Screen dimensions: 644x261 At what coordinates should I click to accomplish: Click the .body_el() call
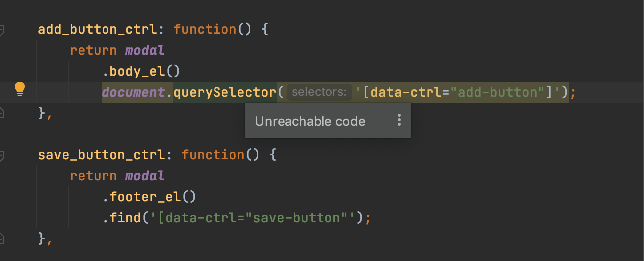pos(141,71)
